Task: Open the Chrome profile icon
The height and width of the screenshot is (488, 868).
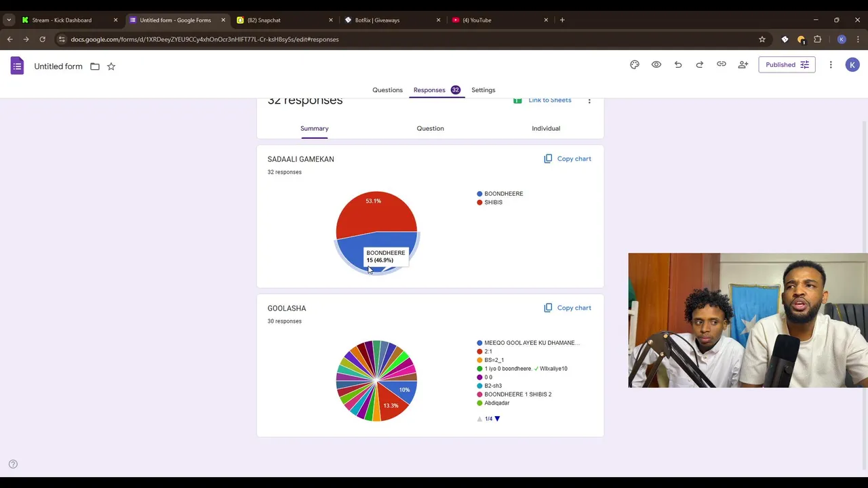Action: [x=842, y=39]
